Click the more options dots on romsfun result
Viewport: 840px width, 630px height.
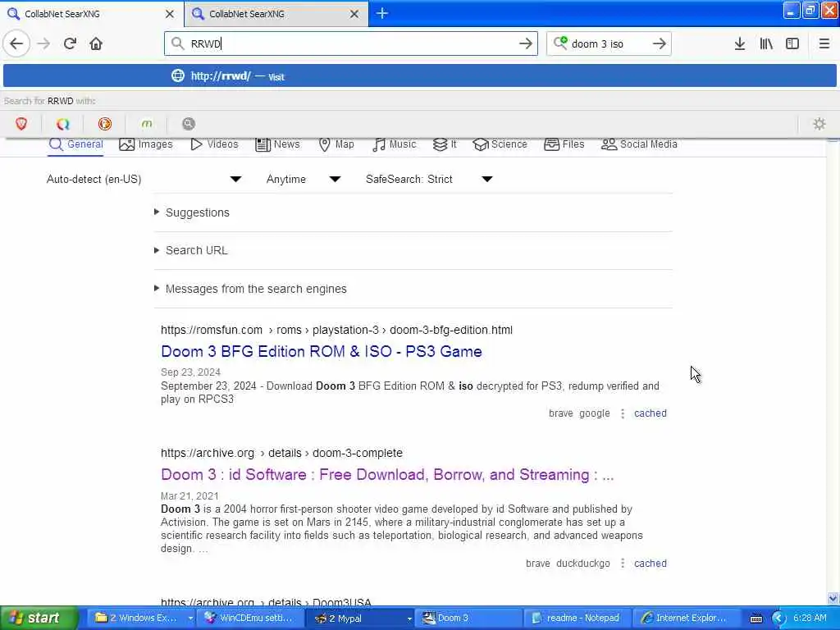click(623, 413)
